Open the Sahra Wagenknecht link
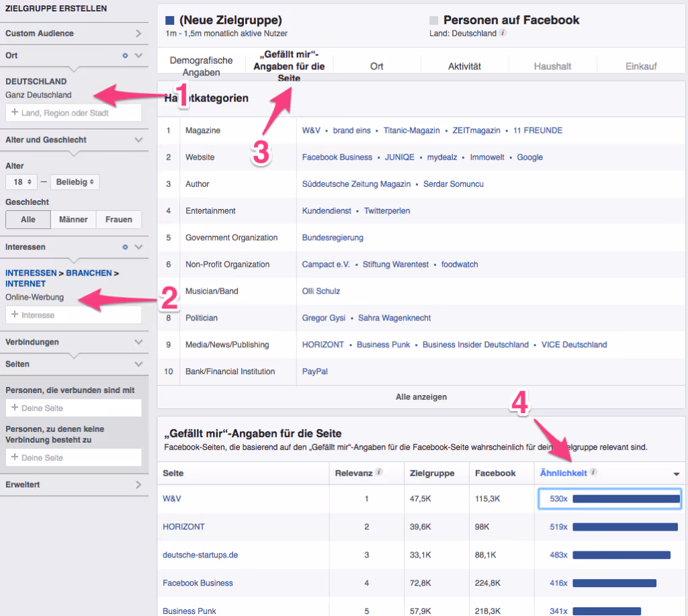688x616 pixels. pyautogui.click(x=394, y=318)
